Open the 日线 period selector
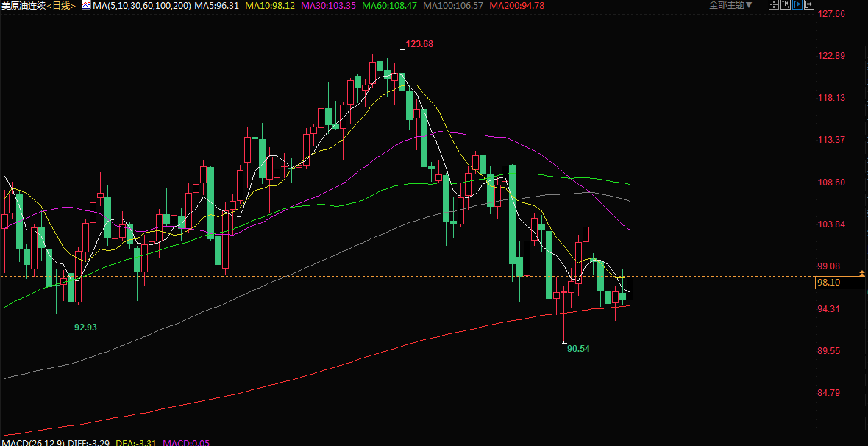 (x=63, y=6)
